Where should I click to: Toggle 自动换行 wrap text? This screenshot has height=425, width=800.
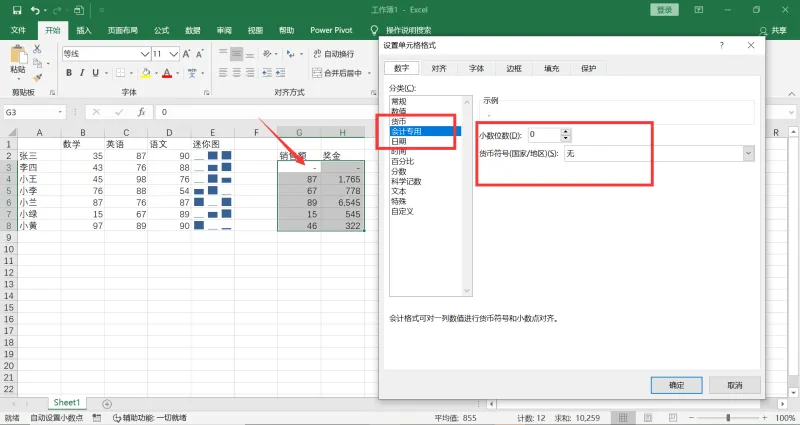(333, 54)
